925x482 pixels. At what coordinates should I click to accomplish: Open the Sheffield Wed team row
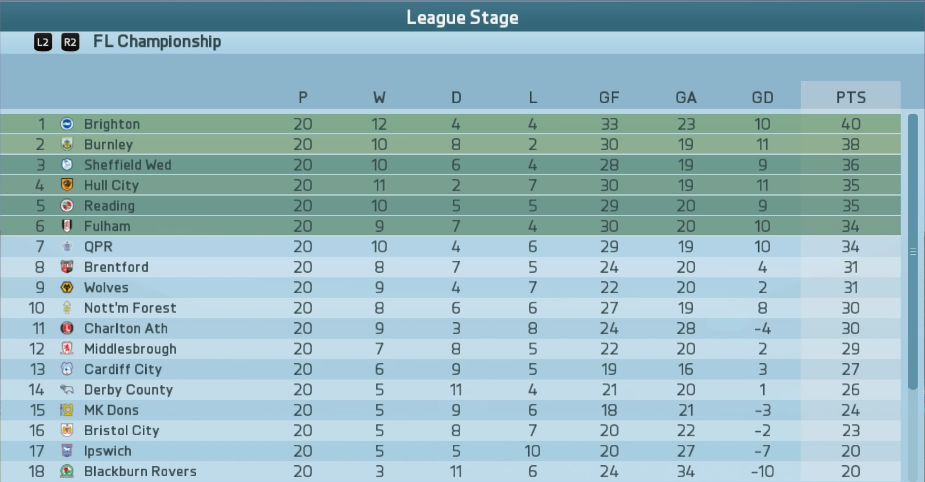tap(451, 165)
